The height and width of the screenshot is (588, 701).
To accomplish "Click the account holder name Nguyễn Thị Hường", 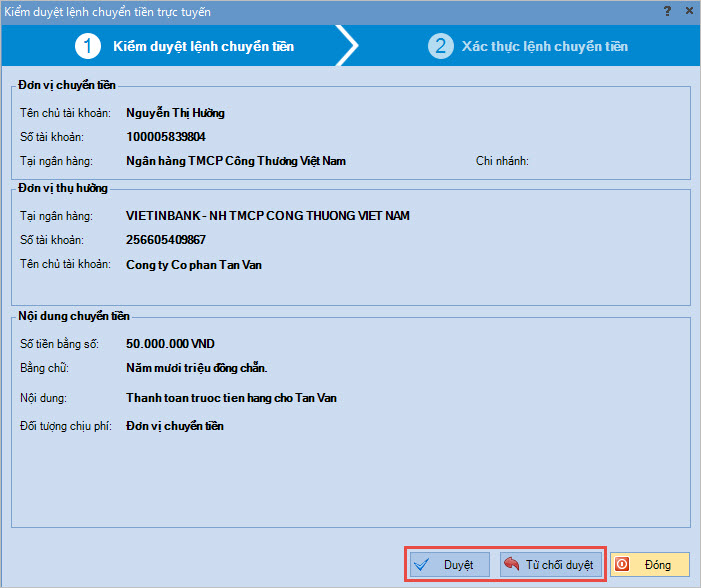I will point(175,113).
